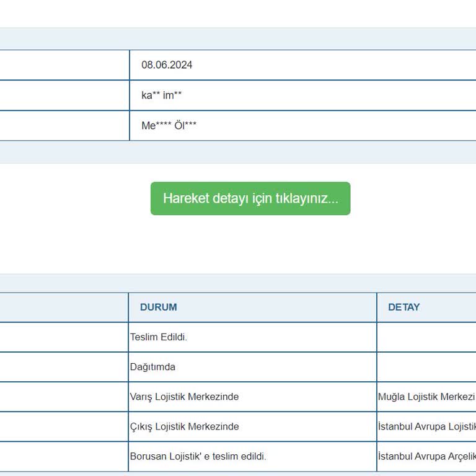This screenshot has height=476, width=476.
Task: Click the 'İstanbul Avrupa Lojistik' detail cell
Action: (x=426, y=426)
